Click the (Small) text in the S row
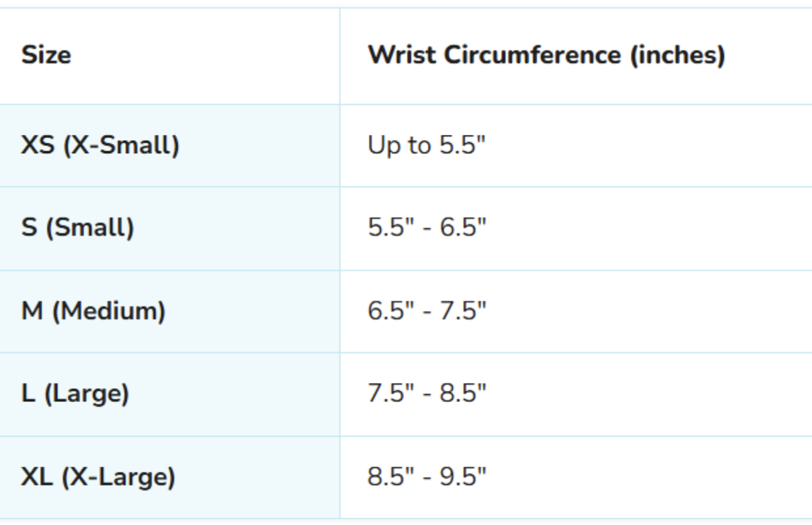Image resolution: width=812 pixels, height=525 pixels. point(90,228)
